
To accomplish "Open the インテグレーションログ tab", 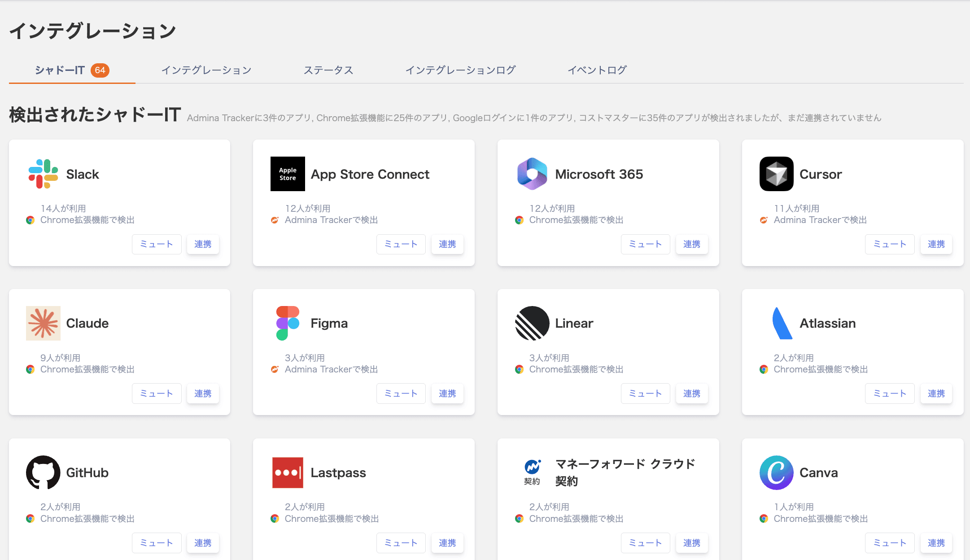I will click(x=460, y=70).
